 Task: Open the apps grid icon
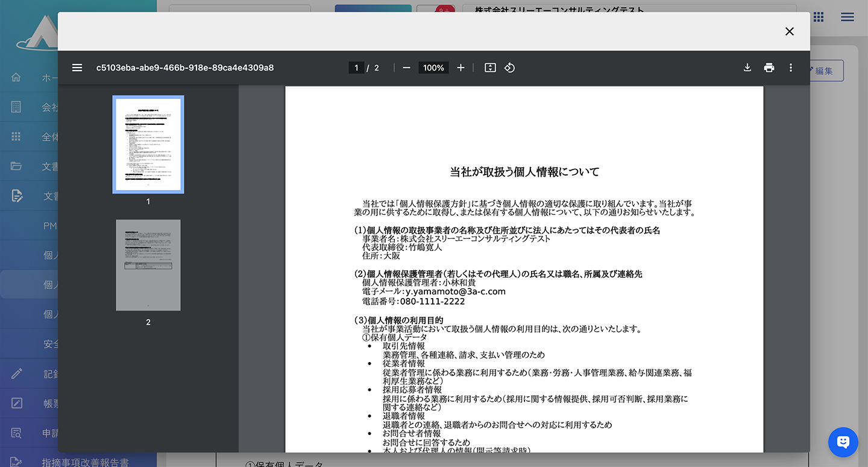click(x=818, y=17)
